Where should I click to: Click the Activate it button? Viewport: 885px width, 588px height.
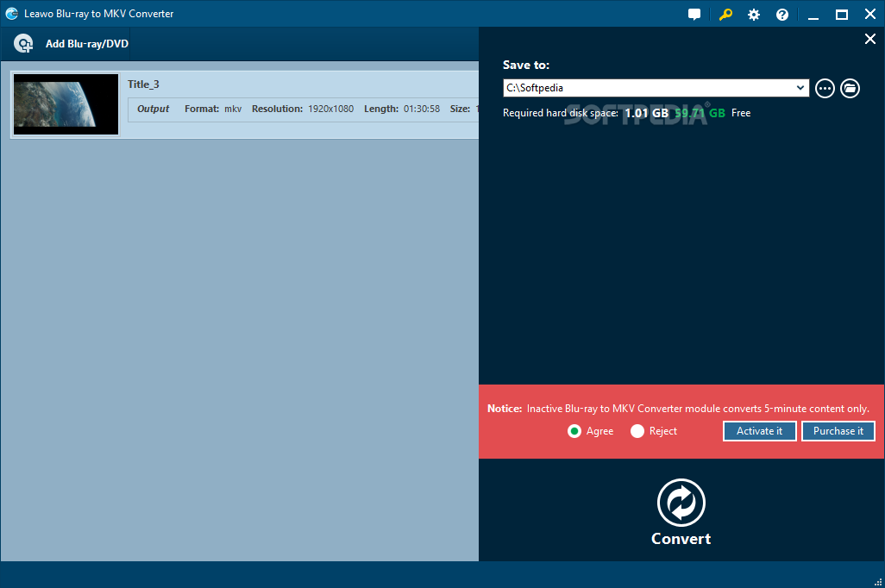[759, 431]
